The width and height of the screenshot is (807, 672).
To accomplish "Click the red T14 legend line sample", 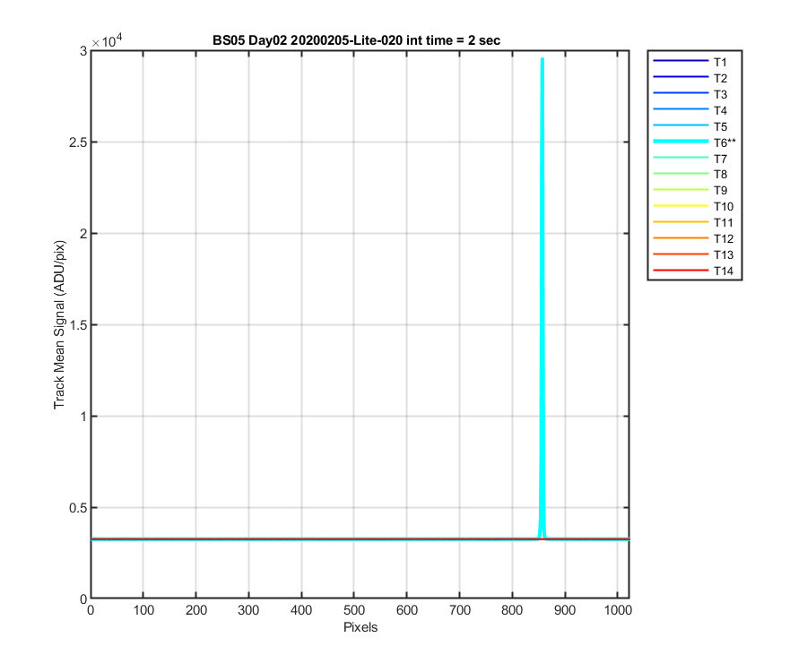I will tap(681, 270).
